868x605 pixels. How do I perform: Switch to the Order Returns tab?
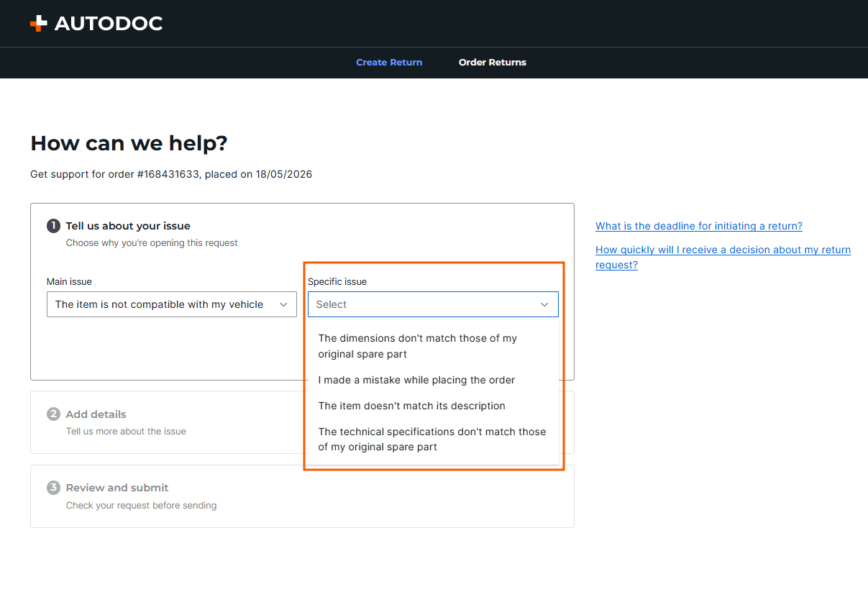(x=493, y=63)
